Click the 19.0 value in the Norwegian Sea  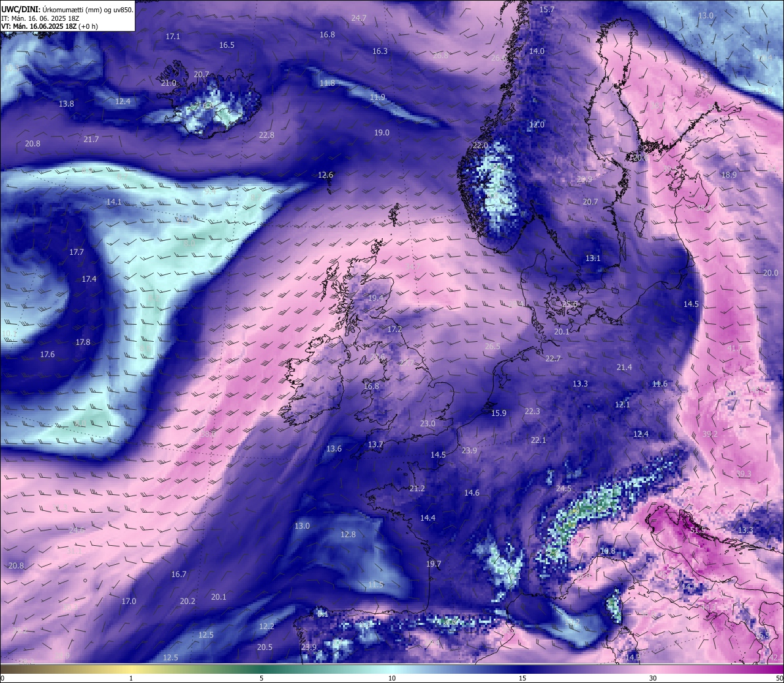382,132
